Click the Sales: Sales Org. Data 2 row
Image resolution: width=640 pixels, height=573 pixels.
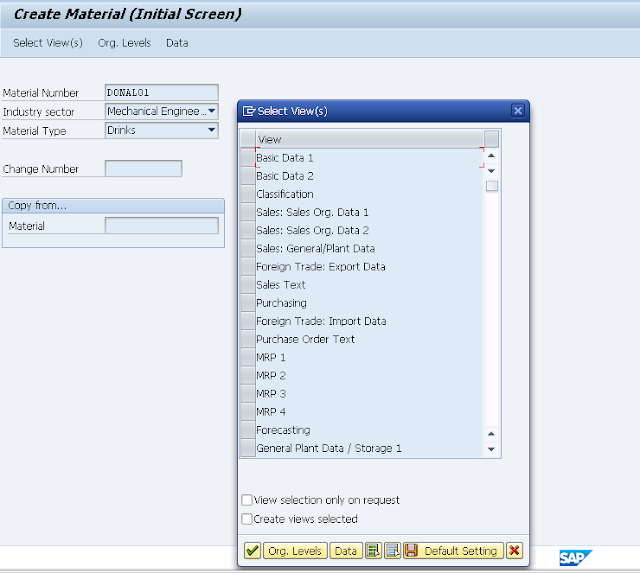tap(369, 230)
